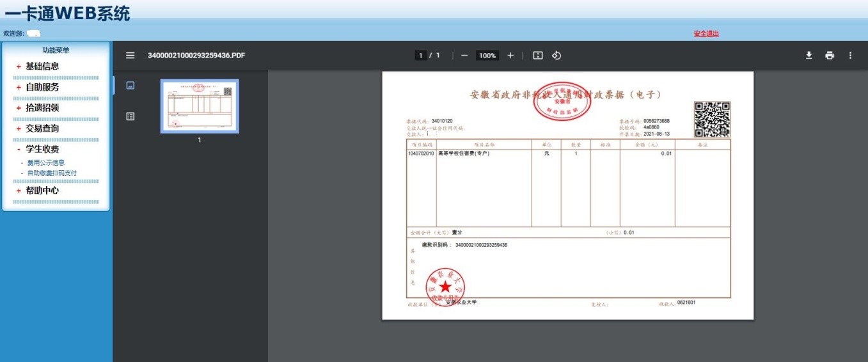Viewport: 868px width, 362px height.
Task: Expand the 自助服务 menu section
Action: tap(42, 87)
